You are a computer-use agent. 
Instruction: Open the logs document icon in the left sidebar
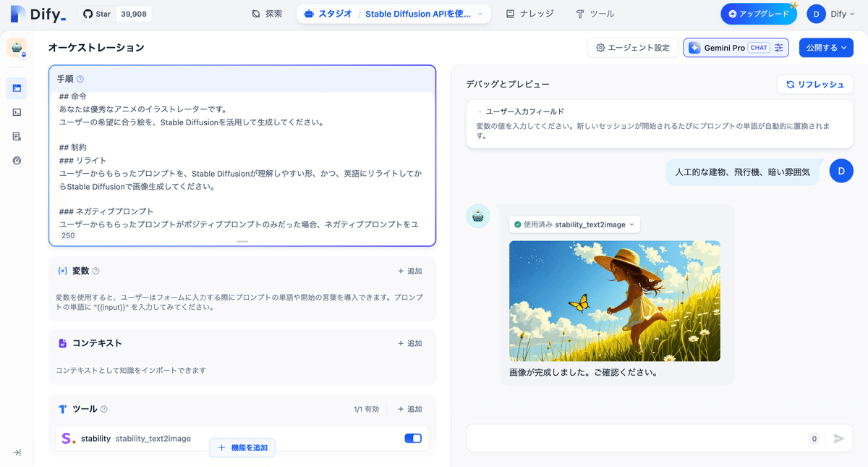point(17,136)
